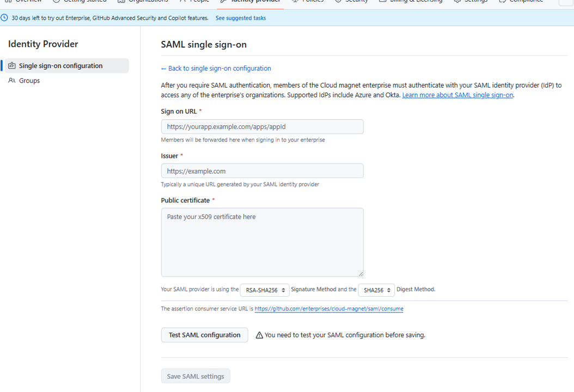Open the Billing & Licensing tab

[411, 1]
